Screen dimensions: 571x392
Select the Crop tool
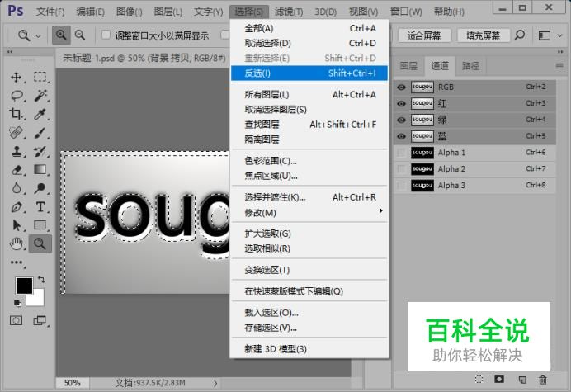point(16,114)
